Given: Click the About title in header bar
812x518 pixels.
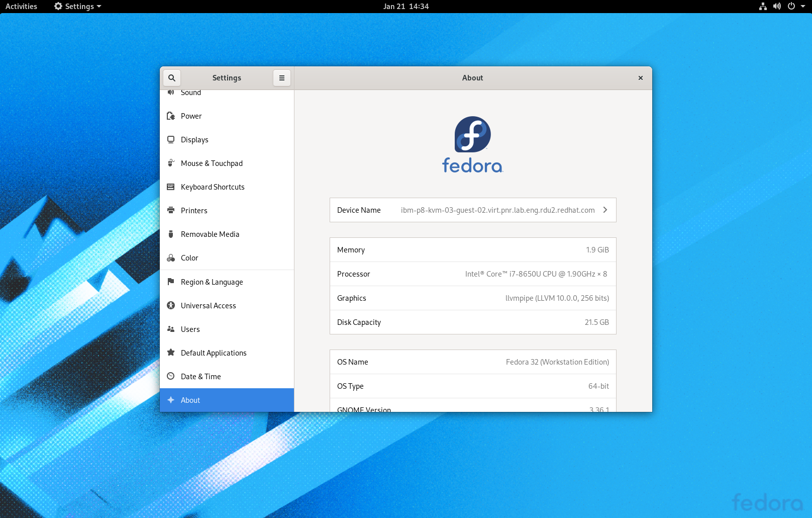Looking at the screenshot, I should tap(473, 78).
